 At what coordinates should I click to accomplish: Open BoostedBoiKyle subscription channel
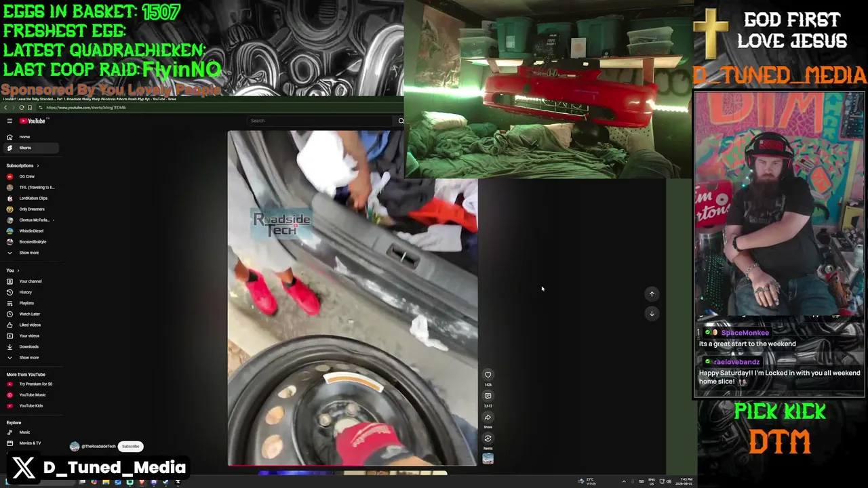pyautogui.click(x=32, y=241)
